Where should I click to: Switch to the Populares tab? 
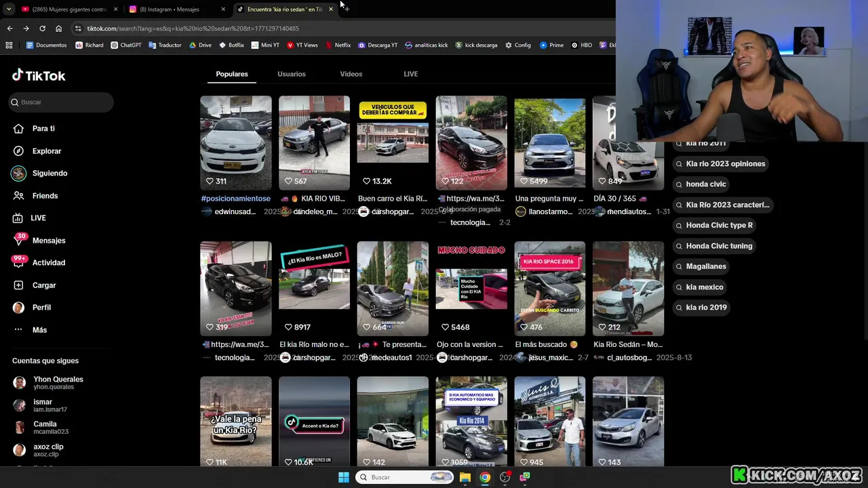pos(232,74)
